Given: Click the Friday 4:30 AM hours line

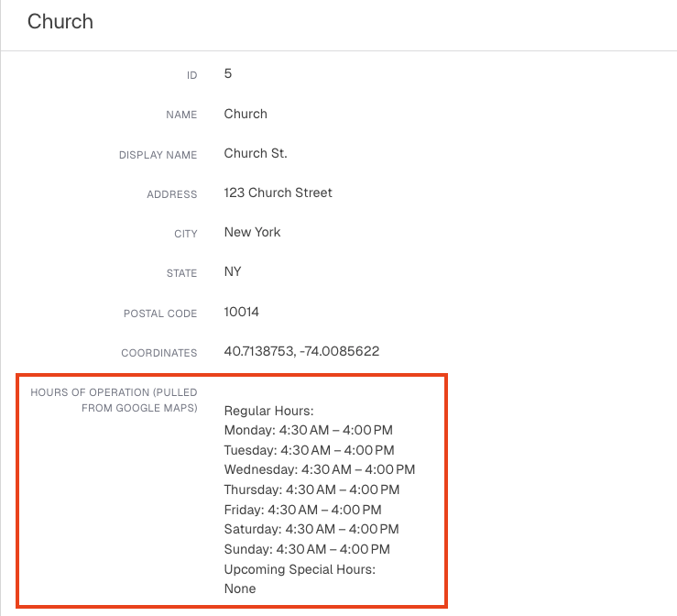Looking at the screenshot, I should pyautogui.click(x=302, y=510).
